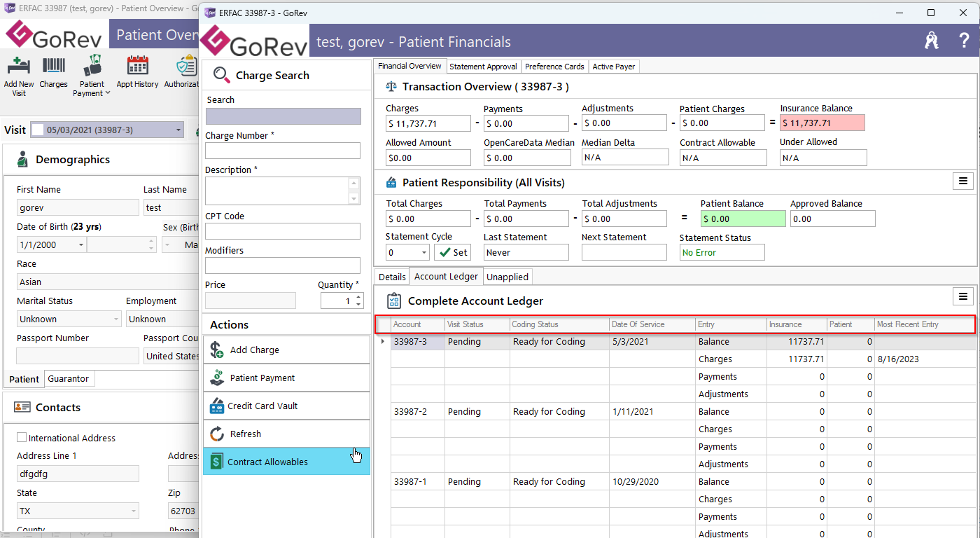Expand row indicator for account 33987-3
This screenshot has height=538, width=980.
pos(382,341)
